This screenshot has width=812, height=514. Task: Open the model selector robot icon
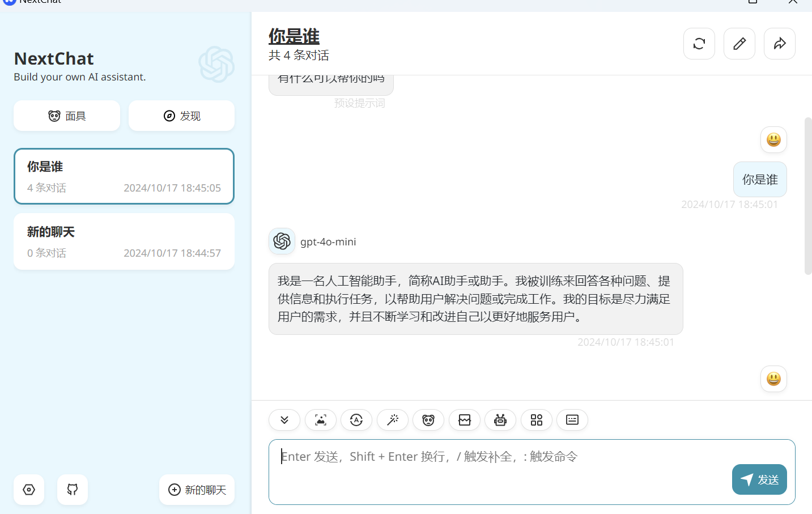[x=500, y=420]
